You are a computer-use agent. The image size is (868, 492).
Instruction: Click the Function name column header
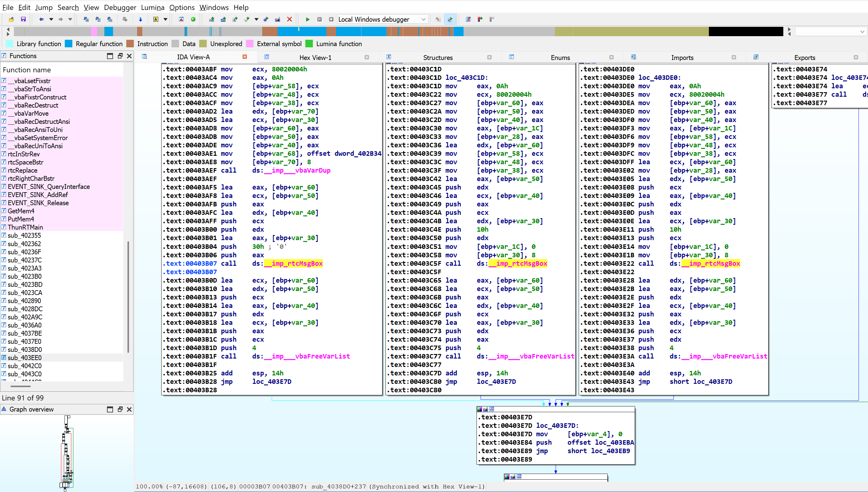(61, 70)
